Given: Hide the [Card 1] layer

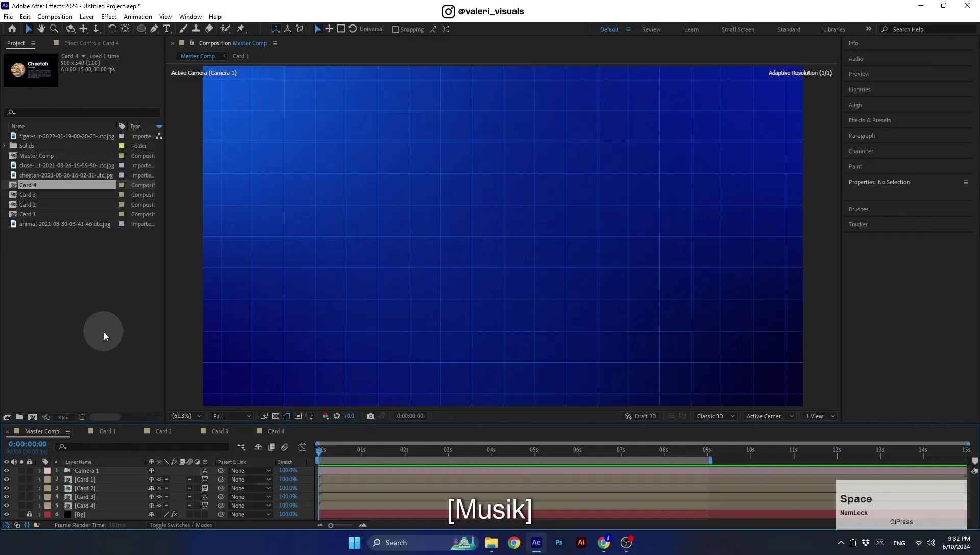Looking at the screenshot, I should point(7,480).
